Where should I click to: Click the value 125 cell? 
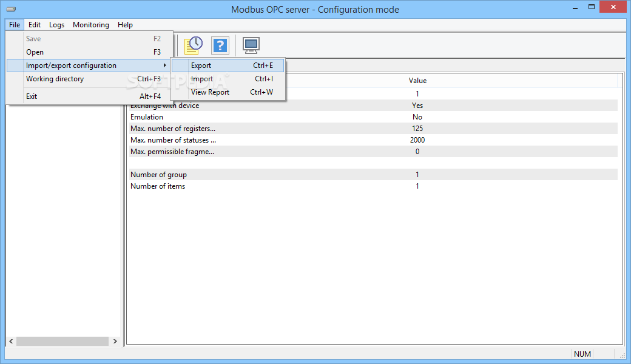pos(417,129)
